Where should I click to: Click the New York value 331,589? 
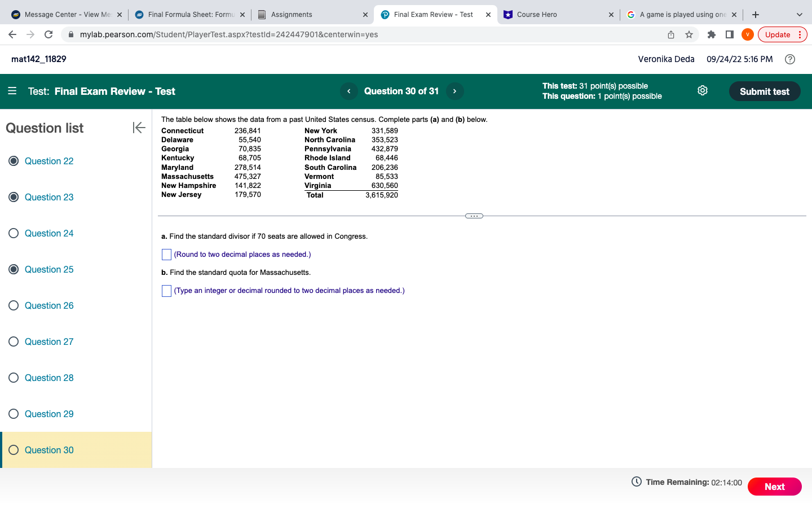(385, 131)
